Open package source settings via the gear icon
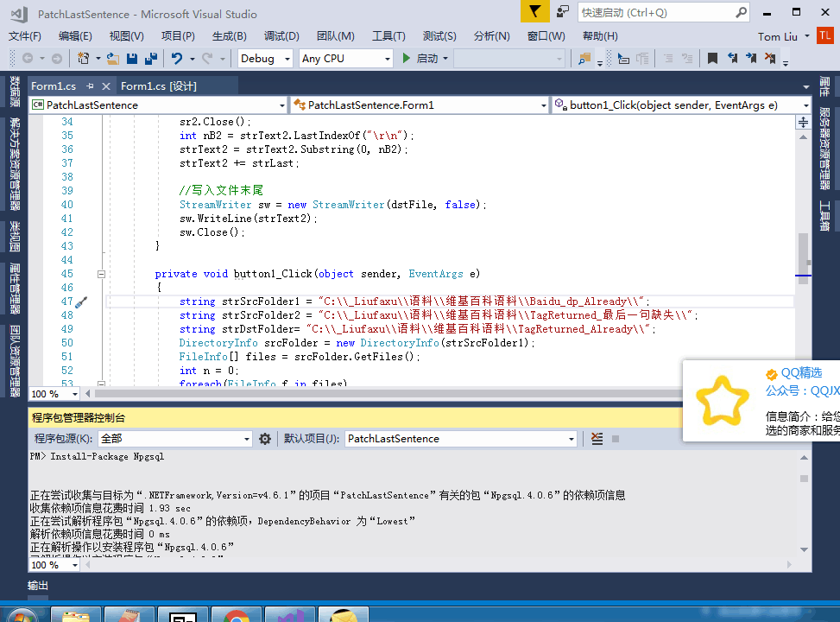 click(265, 438)
